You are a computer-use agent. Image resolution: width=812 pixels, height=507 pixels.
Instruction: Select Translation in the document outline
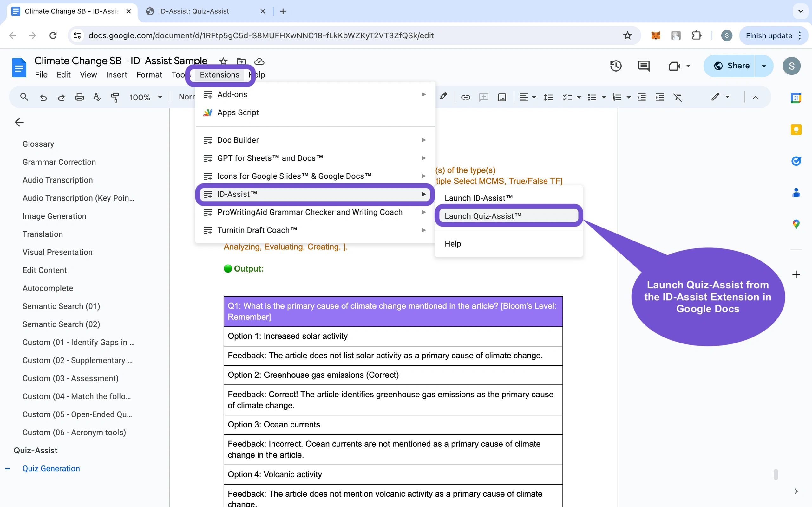pos(43,234)
